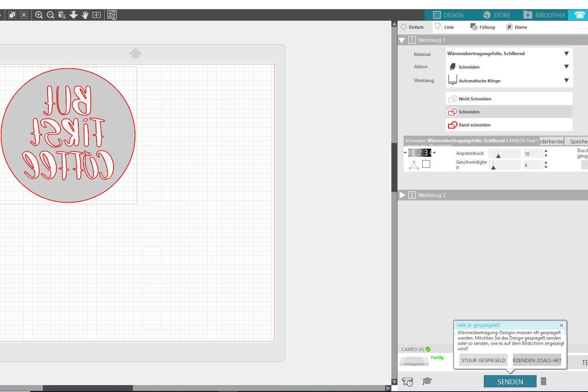This screenshot has height=392, width=588.
Task: Click the Deselect All icon in toolbar
Action: [x=24, y=15]
